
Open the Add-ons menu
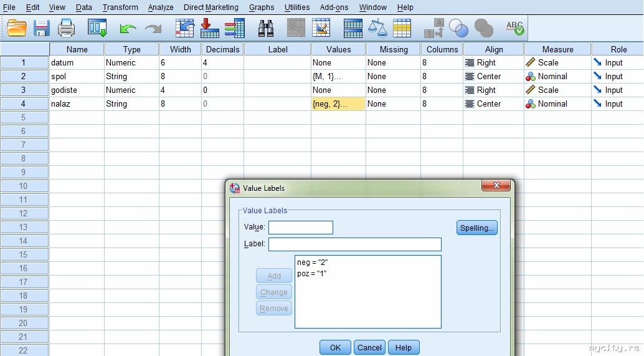pos(334,7)
